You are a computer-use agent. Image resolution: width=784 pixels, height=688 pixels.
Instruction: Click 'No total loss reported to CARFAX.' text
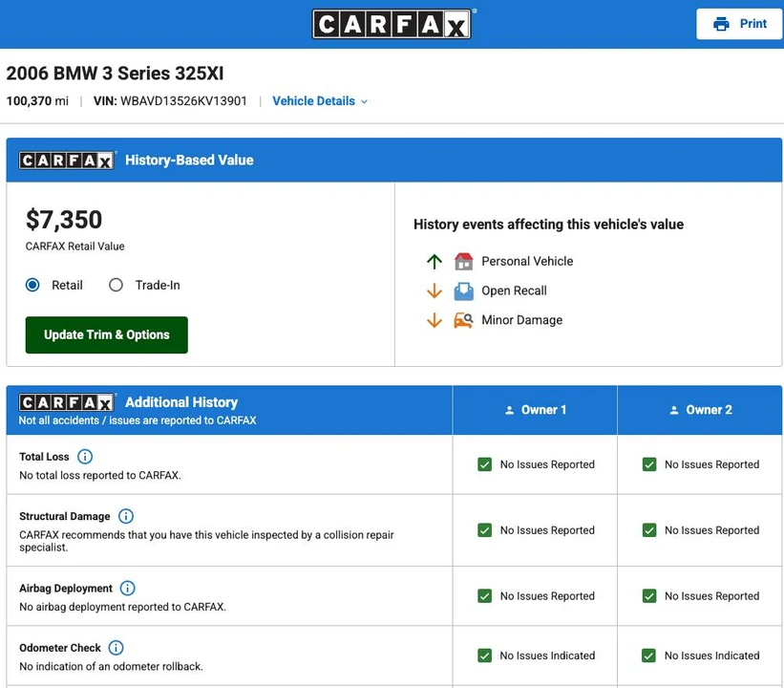(x=100, y=475)
